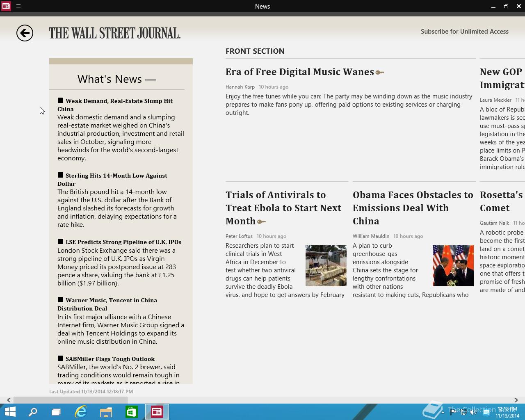Open Era of Free Digital Music Wanes
This screenshot has width=525, height=420.
pyautogui.click(x=300, y=72)
